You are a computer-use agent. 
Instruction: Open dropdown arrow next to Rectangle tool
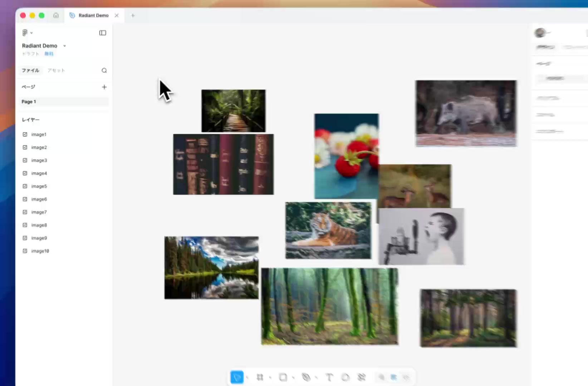[x=293, y=377]
